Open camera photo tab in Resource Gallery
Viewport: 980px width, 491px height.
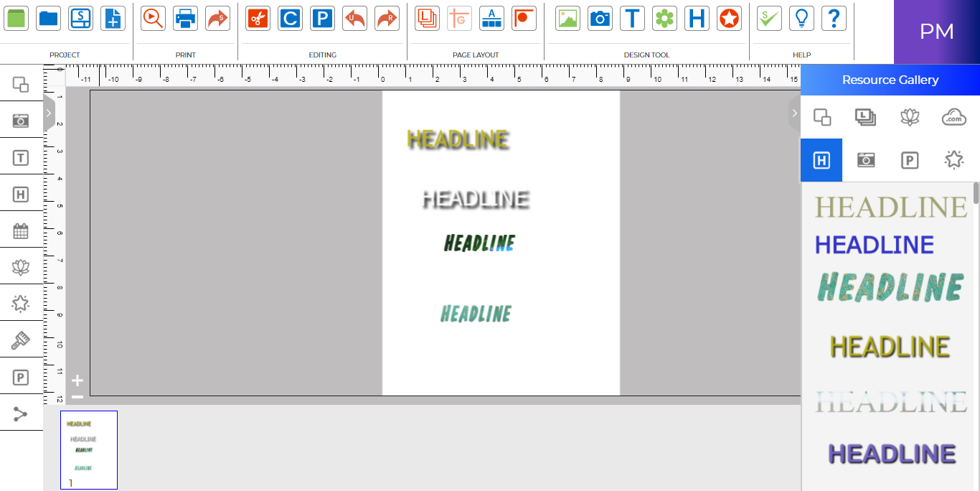tap(866, 160)
